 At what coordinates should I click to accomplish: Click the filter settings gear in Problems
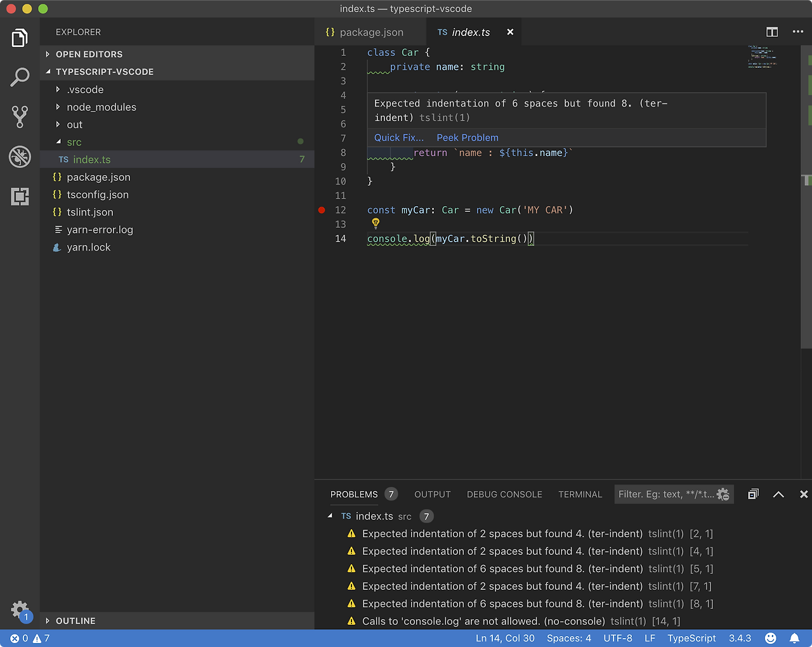coord(723,494)
